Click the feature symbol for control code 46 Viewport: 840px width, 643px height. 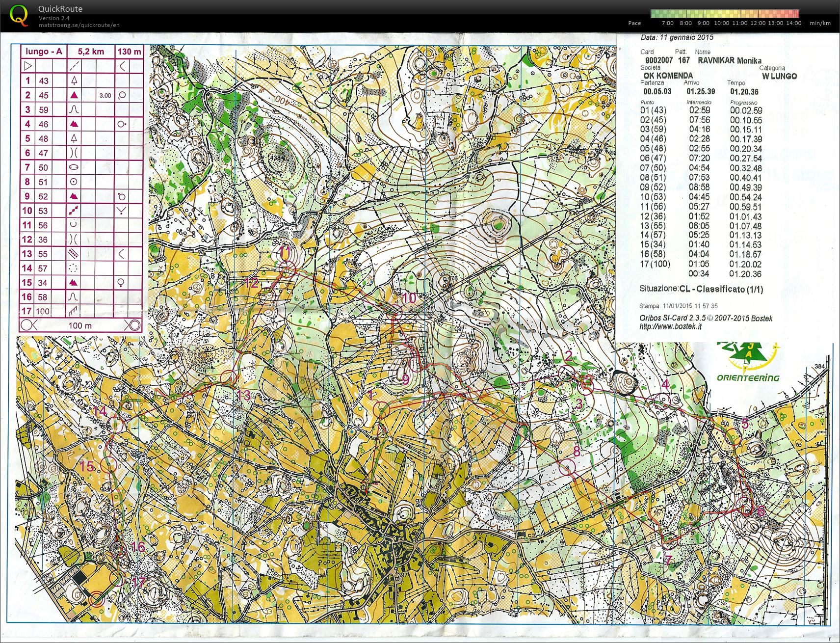(x=74, y=124)
